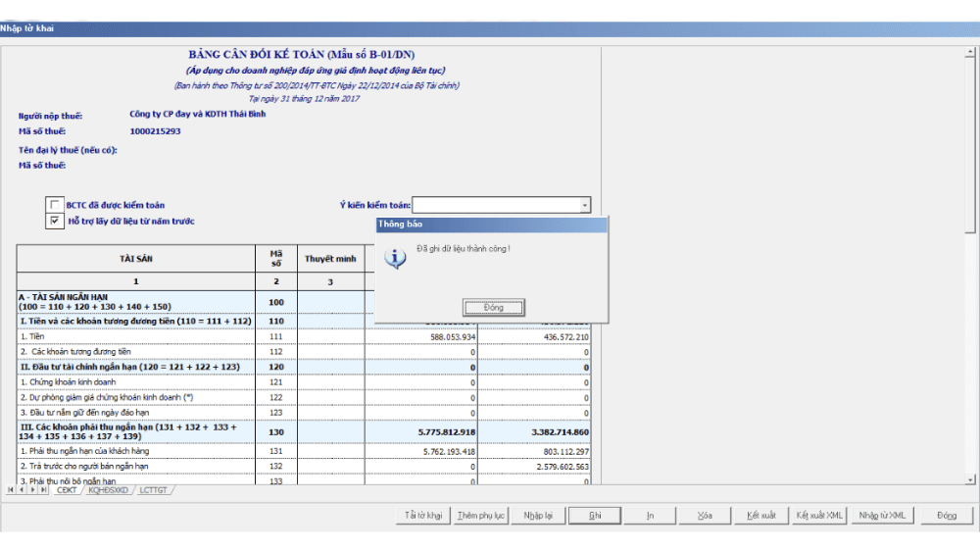
Task: Click the info icon in the Thông báo dialog
Action: 394,259
